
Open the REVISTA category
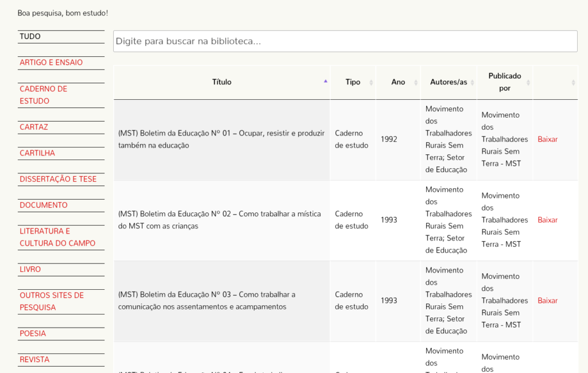coord(34,359)
